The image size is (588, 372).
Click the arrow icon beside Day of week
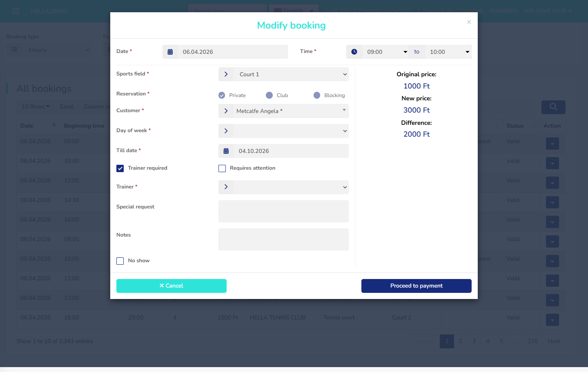tap(226, 131)
